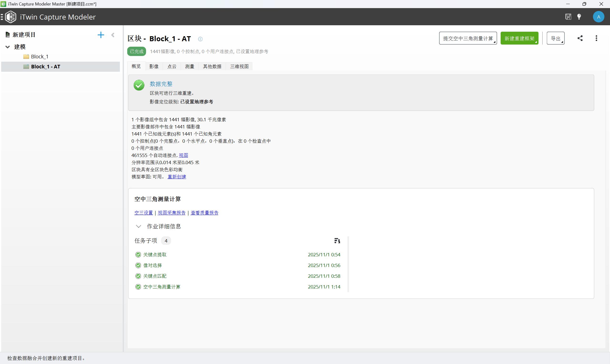
Task: Open the lightbulb tips icon
Action: (x=579, y=17)
